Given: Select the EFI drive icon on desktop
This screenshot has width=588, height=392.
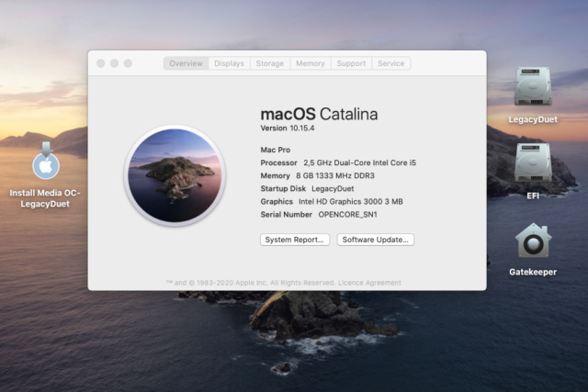Looking at the screenshot, I should [x=533, y=162].
